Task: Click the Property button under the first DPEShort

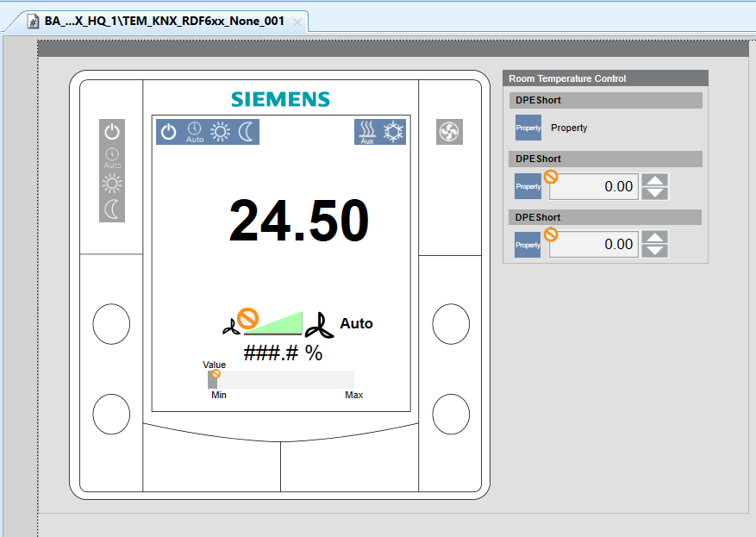Action: 528,128
